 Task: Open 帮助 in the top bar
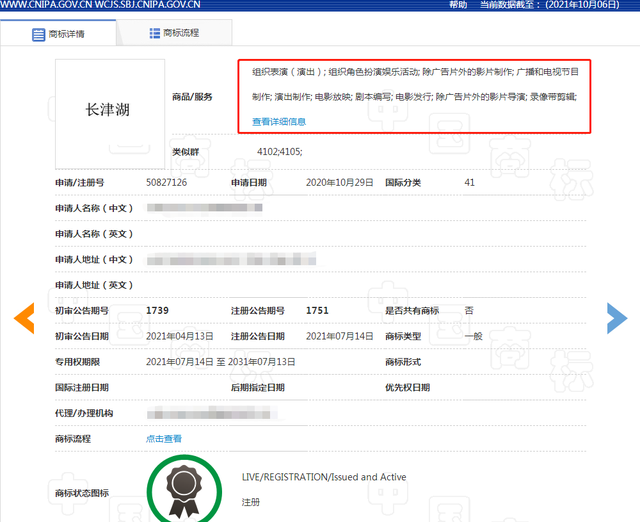(x=458, y=5)
